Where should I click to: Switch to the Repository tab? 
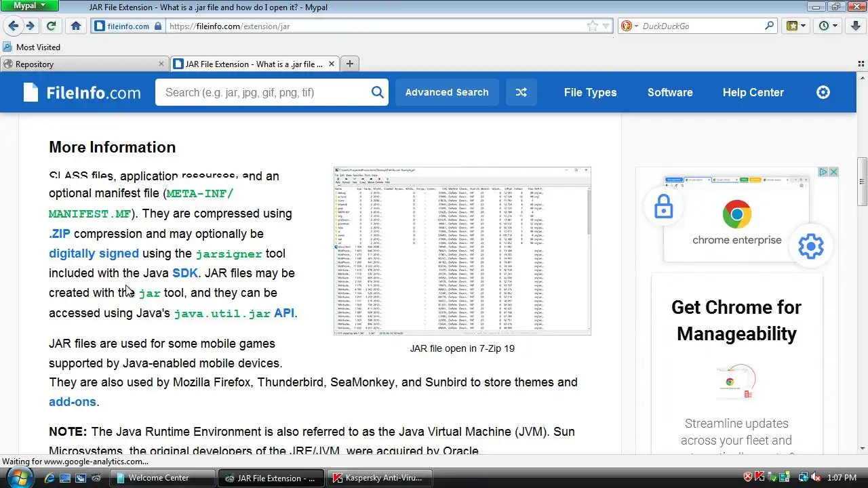[84, 64]
